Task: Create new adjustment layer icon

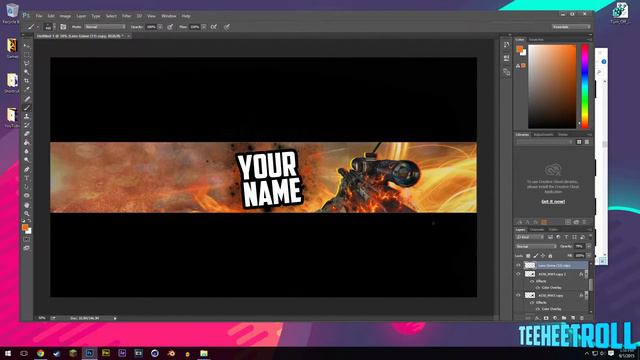Action: point(555,318)
